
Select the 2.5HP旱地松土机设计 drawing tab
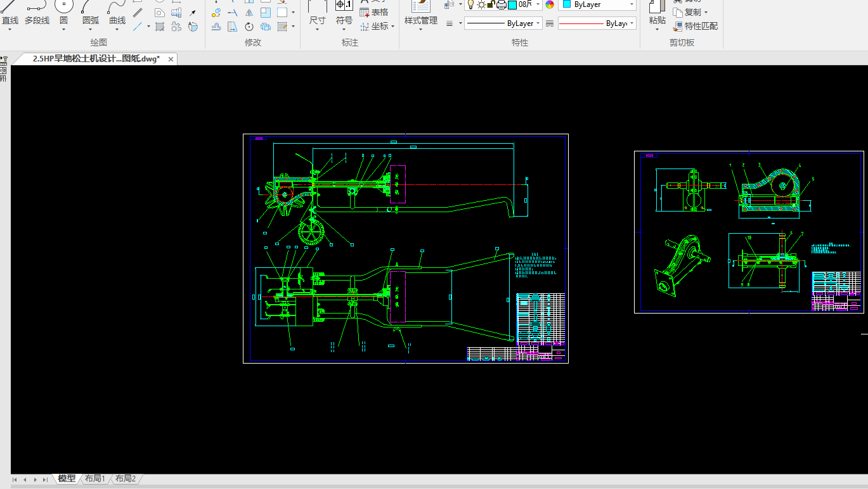pyautogui.click(x=96, y=59)
